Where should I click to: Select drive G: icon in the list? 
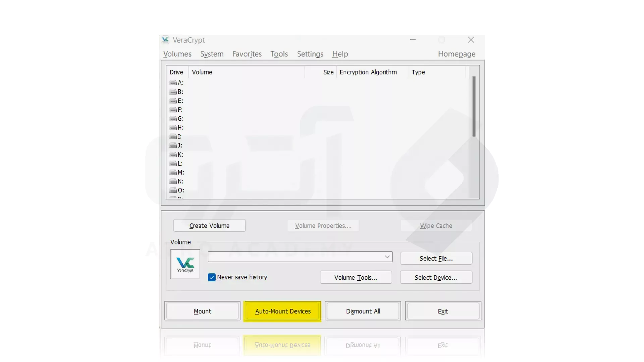173,119
